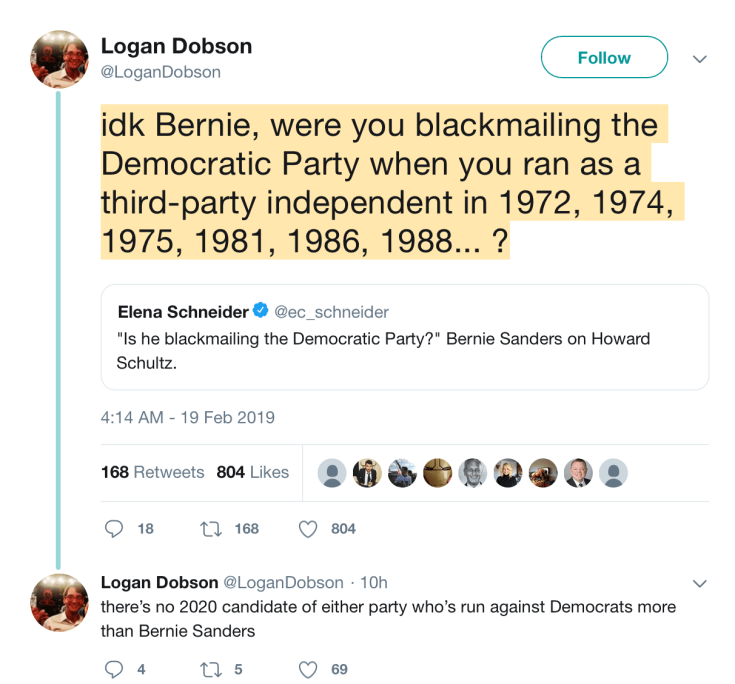Open the 4:14 AM - 19 Feb 2019 timestamp
735x684 pixels.
[188, 417]
